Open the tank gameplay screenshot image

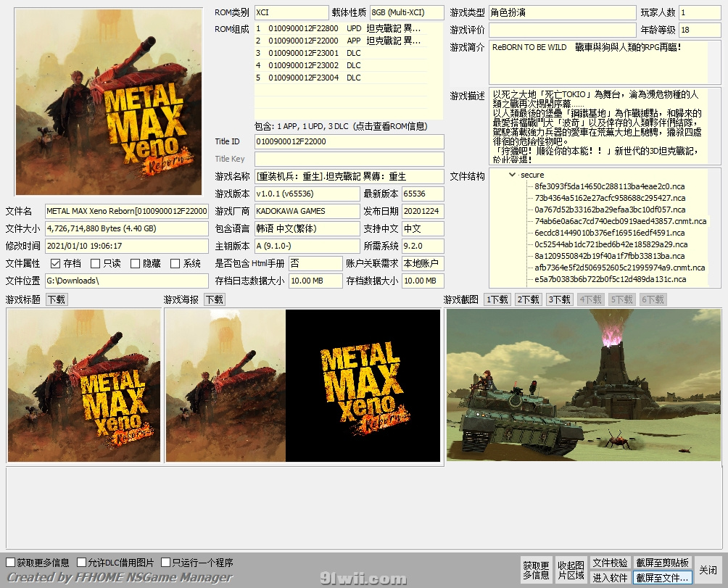(x=584, y=385)
